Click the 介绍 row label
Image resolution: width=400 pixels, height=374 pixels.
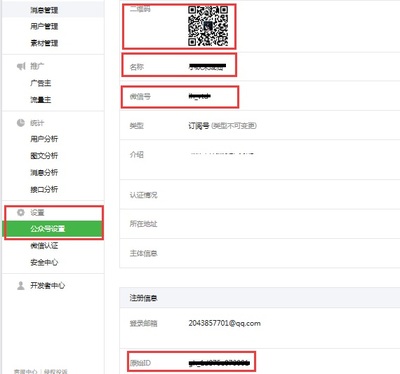coord(137,155)
